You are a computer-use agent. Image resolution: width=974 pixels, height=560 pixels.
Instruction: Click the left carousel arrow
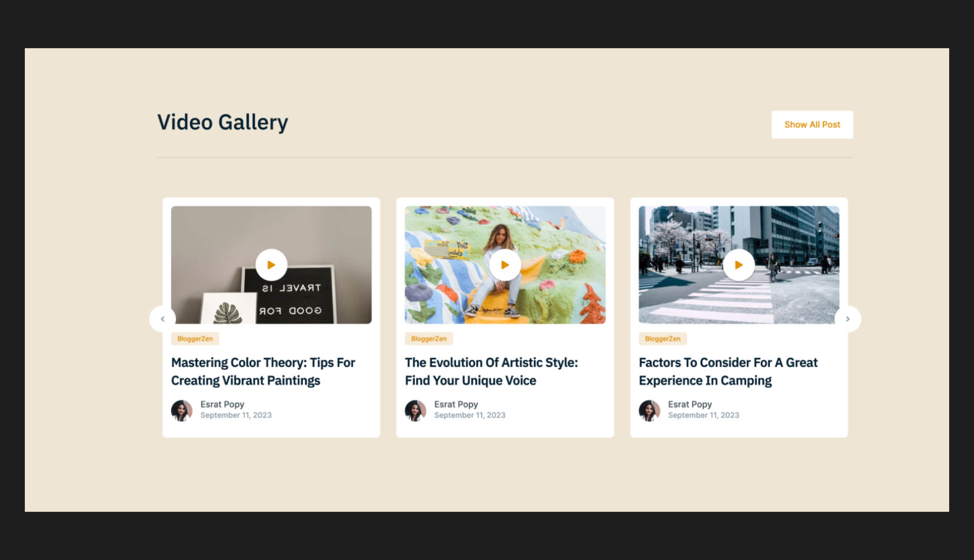point(163,319)
